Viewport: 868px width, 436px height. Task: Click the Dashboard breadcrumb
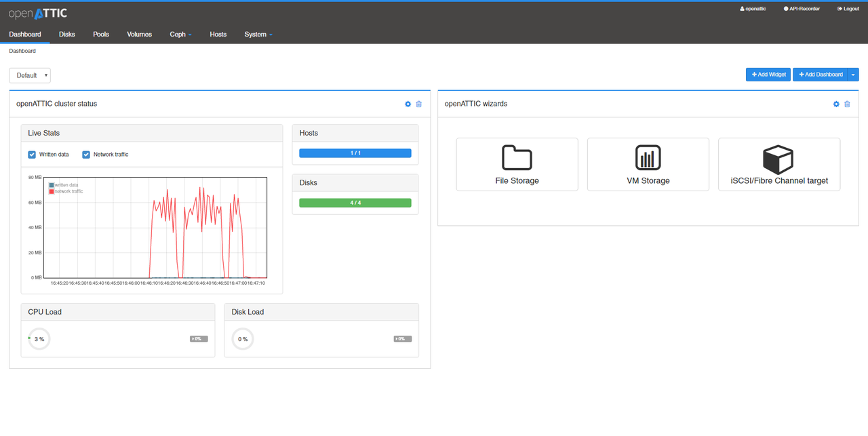click(22, 51)
